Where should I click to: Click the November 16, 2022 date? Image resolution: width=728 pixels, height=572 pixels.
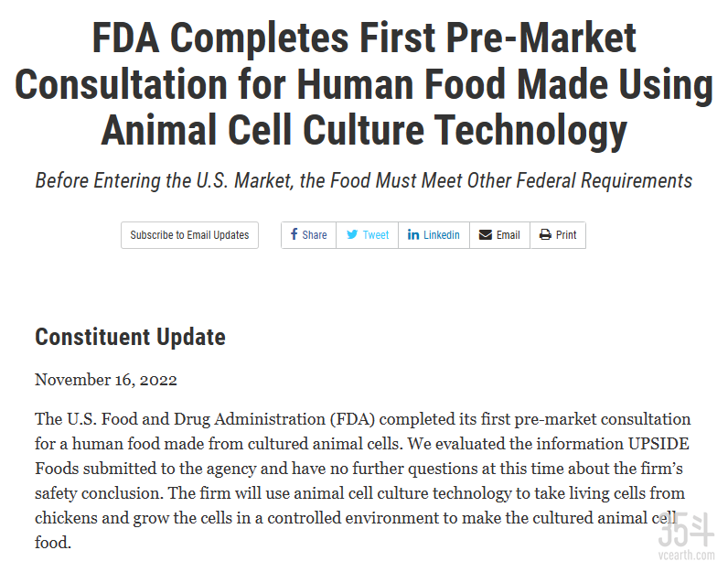click(x=106, y=379)
